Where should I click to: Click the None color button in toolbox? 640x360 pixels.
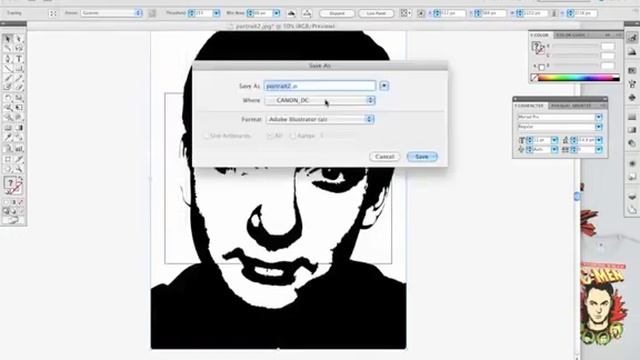(x=21, y=202)
